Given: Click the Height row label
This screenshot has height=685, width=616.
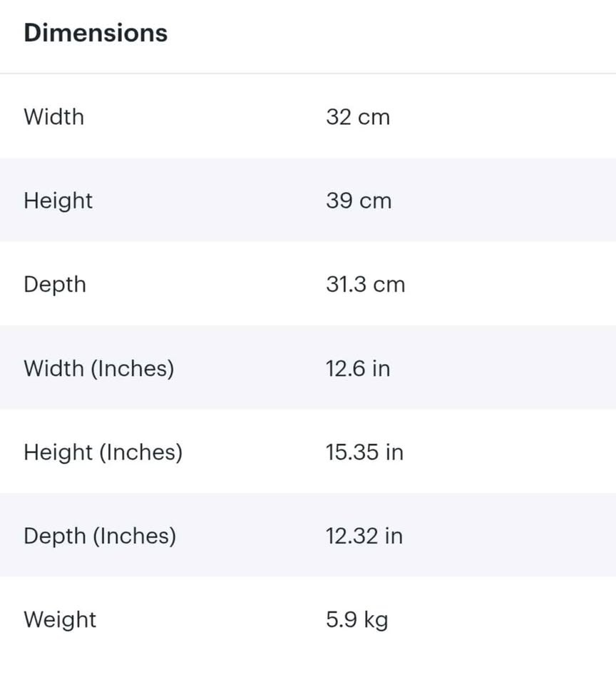Looking at the screenshot, I should 58,201.
